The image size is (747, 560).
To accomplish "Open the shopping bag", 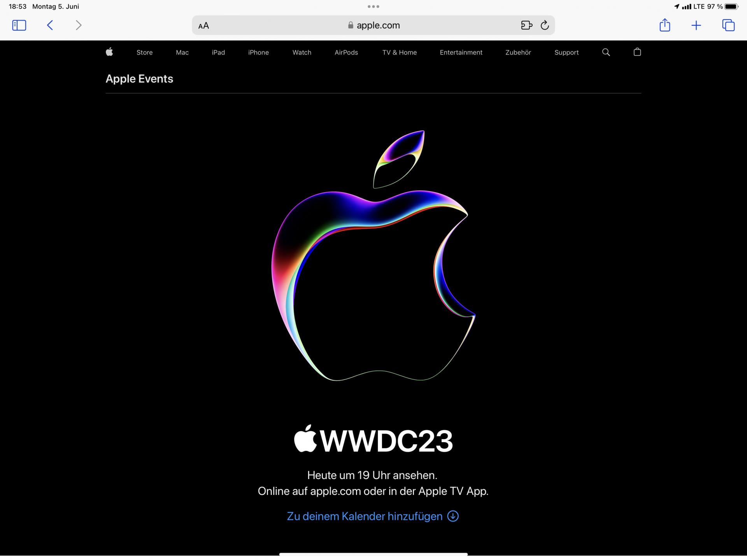I will click(x=637, y=52).
